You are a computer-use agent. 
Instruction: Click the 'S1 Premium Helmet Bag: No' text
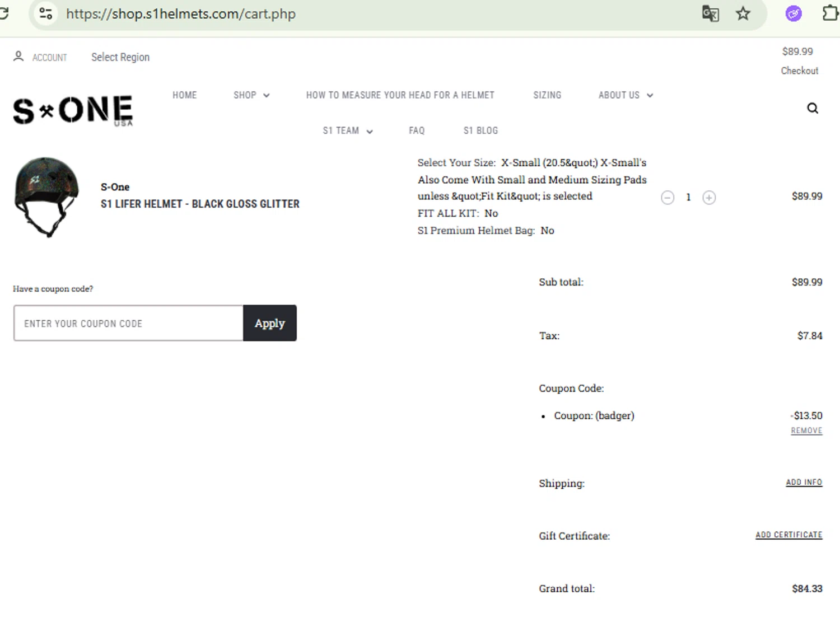click(486, 230)
